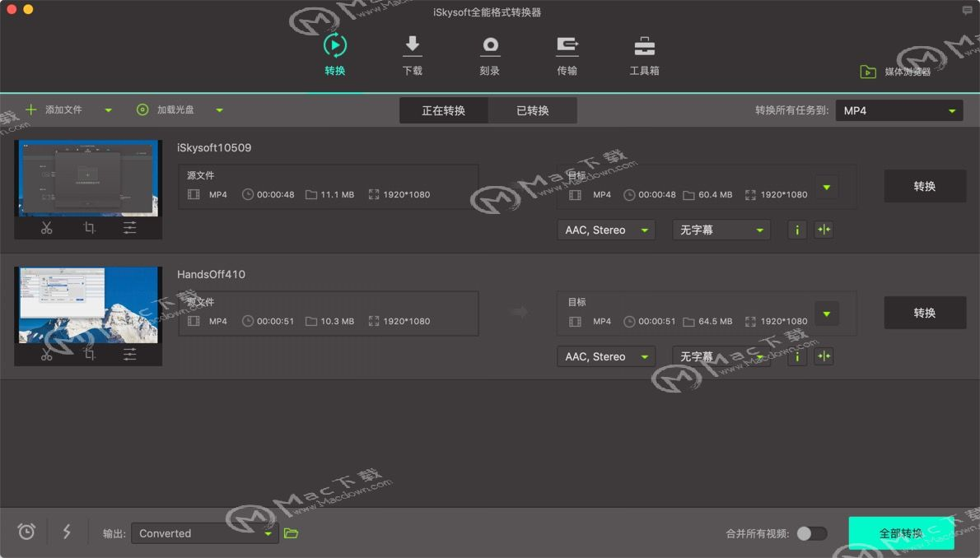Image resolution: width=980 pixels, height=558 pixels.
Task: Open the MP4 output format dropdown for all tasks
Action: (x=898, y=110)
